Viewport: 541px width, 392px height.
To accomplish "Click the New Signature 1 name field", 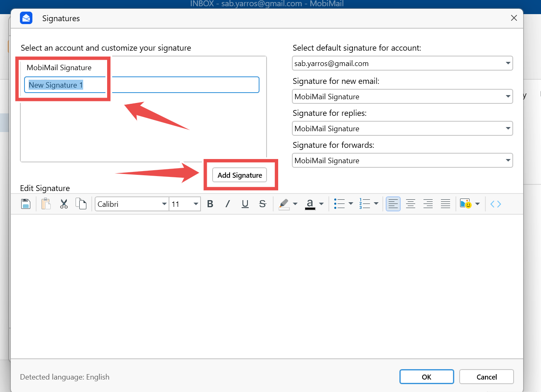I will [x=142, y=85].
